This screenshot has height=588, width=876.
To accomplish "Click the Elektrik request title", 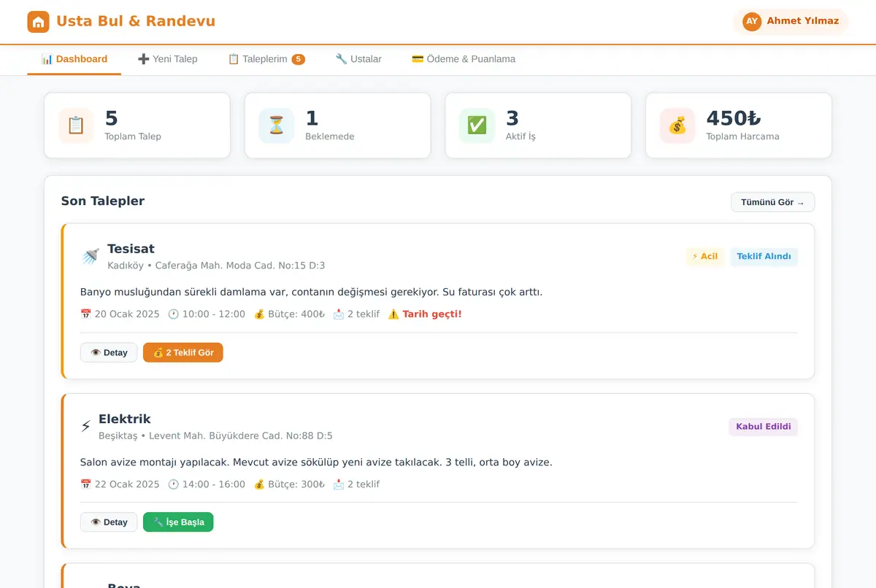I will point(125,419).
